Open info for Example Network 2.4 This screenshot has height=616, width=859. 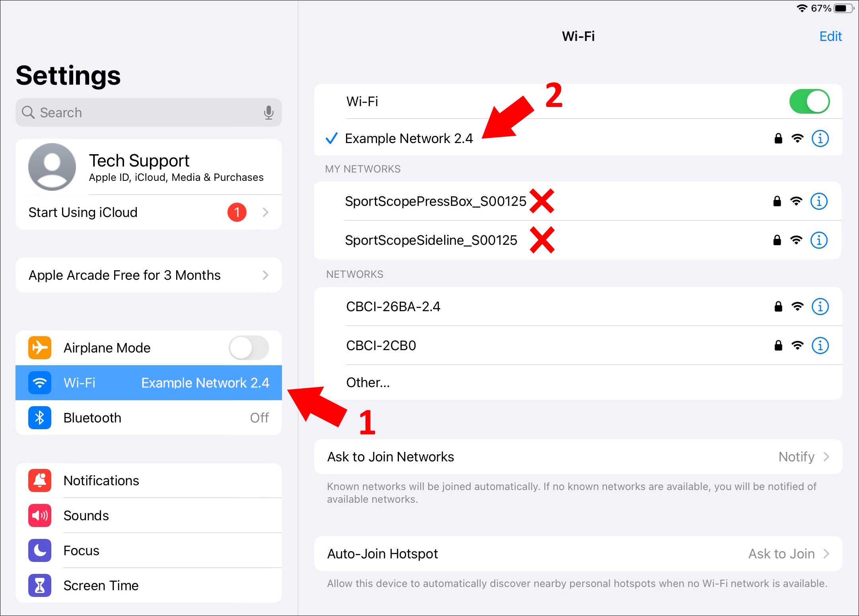[x=820, y=139]
